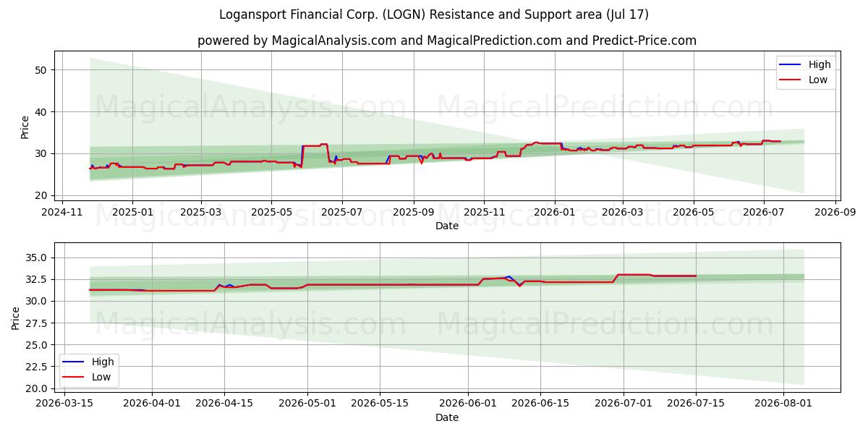
Task: Click the '2026-07' x-axis label
Action: click(x=764, y=213)
